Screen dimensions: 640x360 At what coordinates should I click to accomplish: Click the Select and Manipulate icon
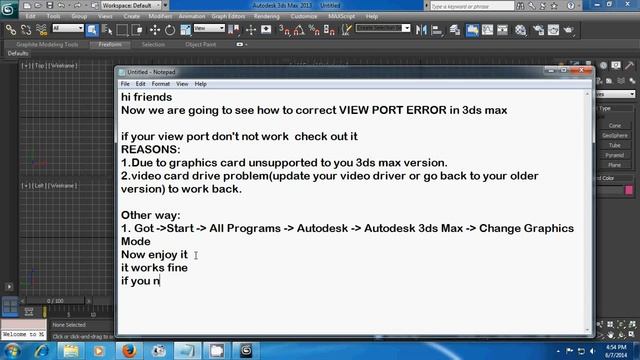tap(251, 30)
